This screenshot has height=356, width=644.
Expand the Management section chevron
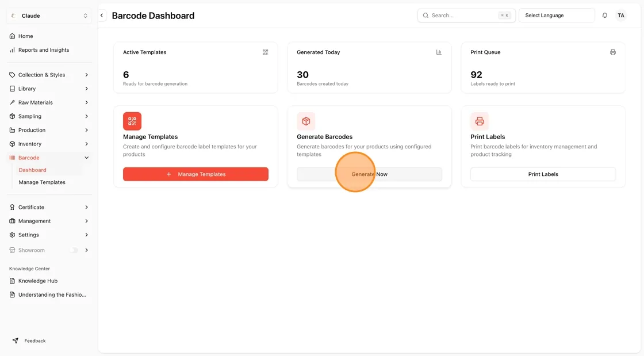(x=86, y=221)
